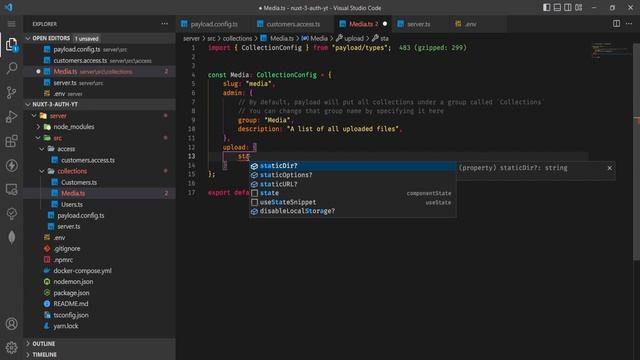
Task: Open the MongoDB leaf icon
Action: pyautogui.click(x=11, y=238)
